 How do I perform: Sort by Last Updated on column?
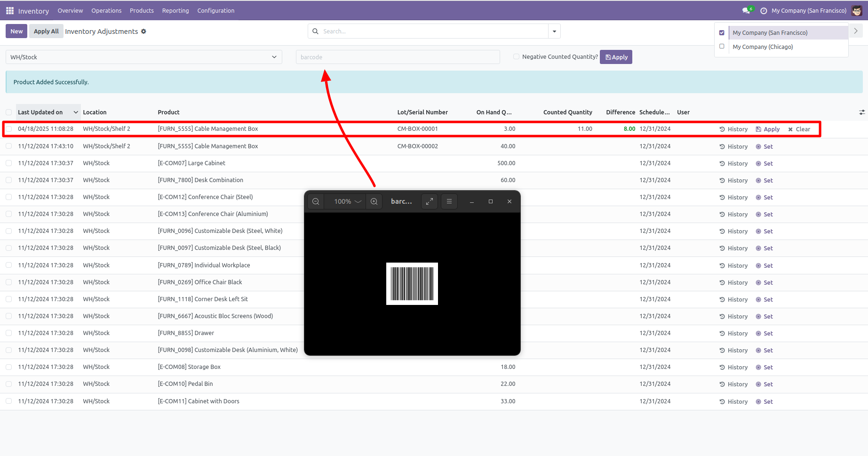point(48,112)
